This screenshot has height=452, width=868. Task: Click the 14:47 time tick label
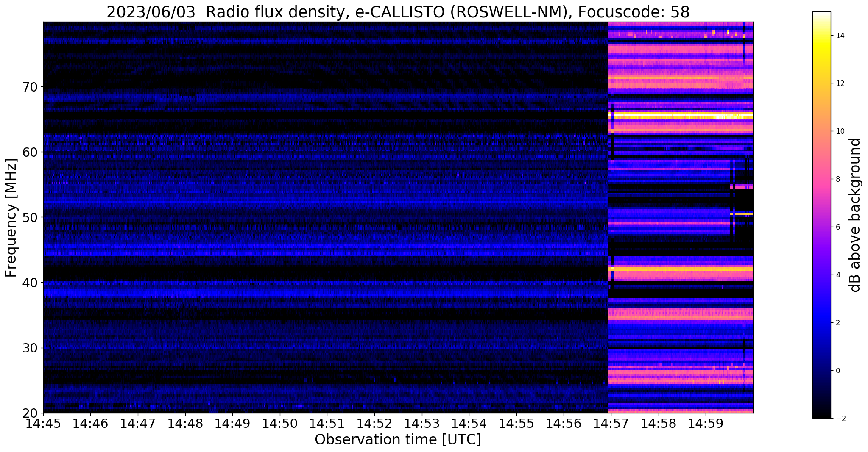click(138, 423)
